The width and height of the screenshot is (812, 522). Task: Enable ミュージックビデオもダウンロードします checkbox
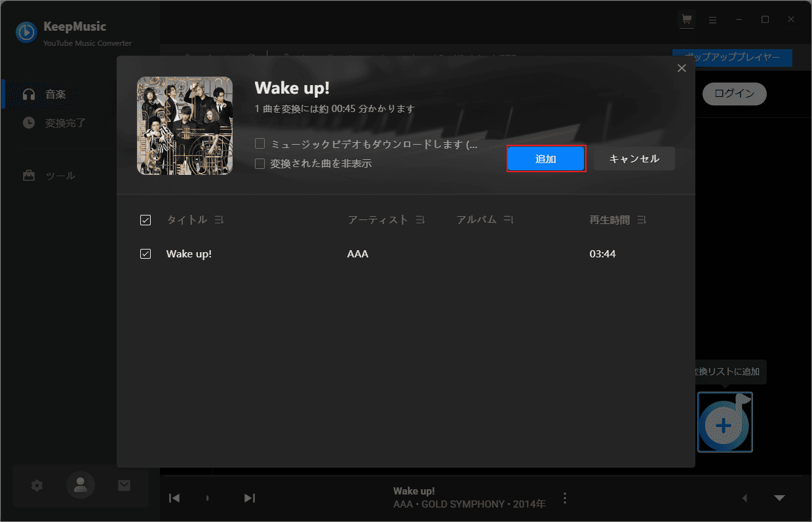pyautogui.click(x=260, y=144)
